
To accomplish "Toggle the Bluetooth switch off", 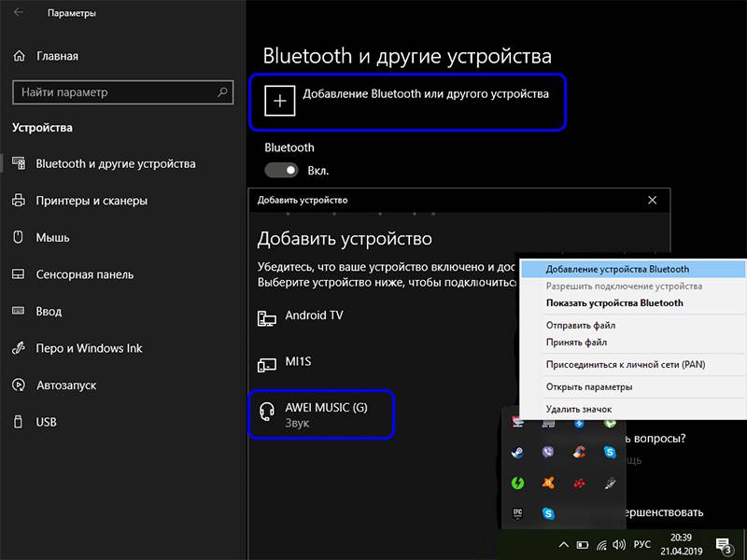I will pyautogui.click(x=282, y=170).
